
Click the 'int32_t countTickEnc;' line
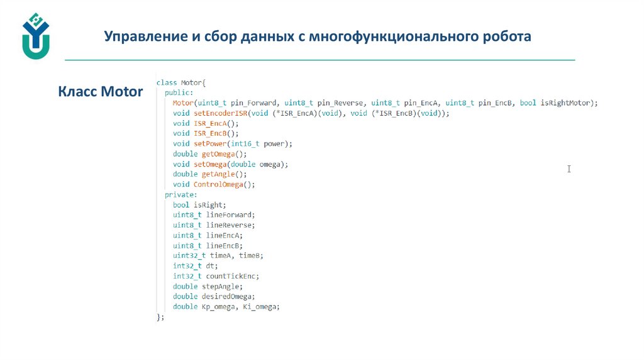pos(216,276)
